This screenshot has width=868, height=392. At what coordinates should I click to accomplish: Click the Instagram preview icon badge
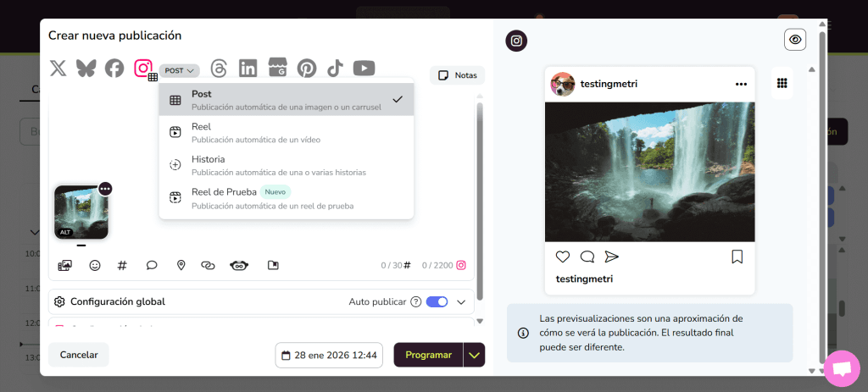(516, 41)
